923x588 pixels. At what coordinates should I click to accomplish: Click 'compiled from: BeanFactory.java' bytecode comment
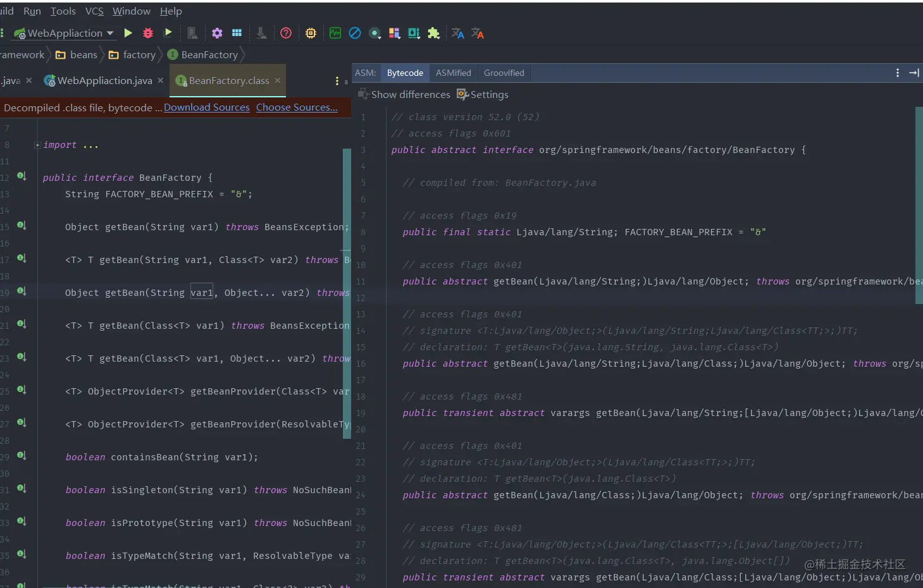coord(499,183)
